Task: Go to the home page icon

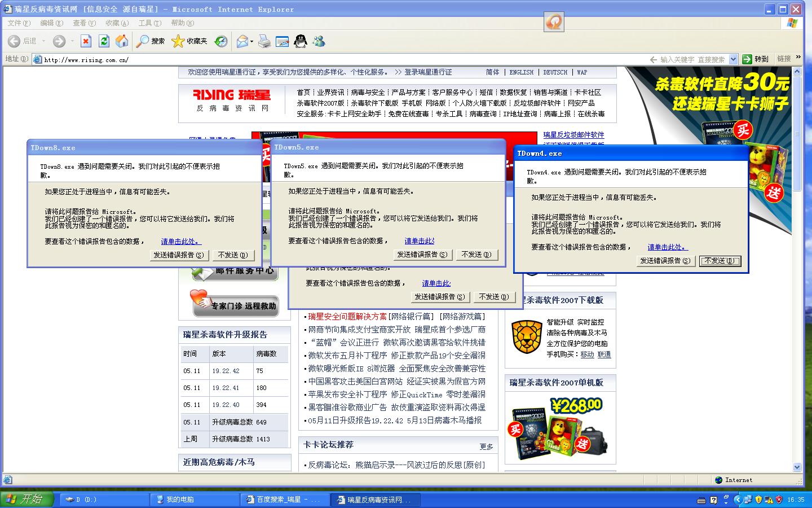Action: [122, 41]
